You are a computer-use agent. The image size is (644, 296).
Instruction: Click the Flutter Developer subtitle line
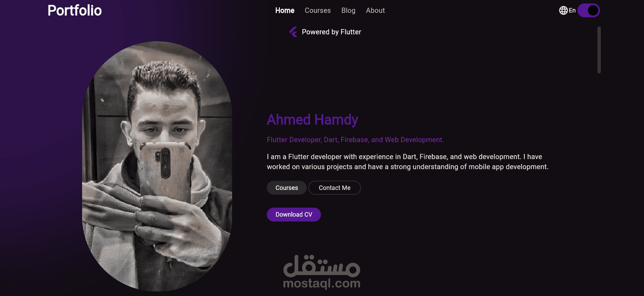pos(355,140)
